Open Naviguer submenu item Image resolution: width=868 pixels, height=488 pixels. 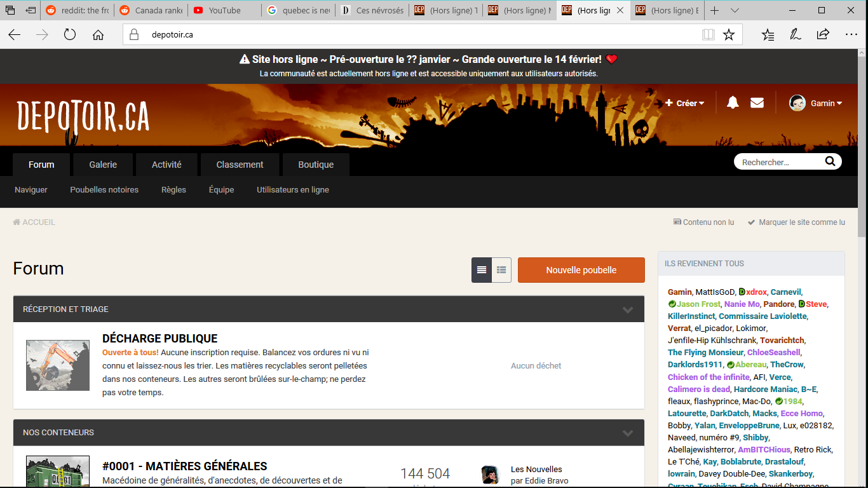pos(31,190)
